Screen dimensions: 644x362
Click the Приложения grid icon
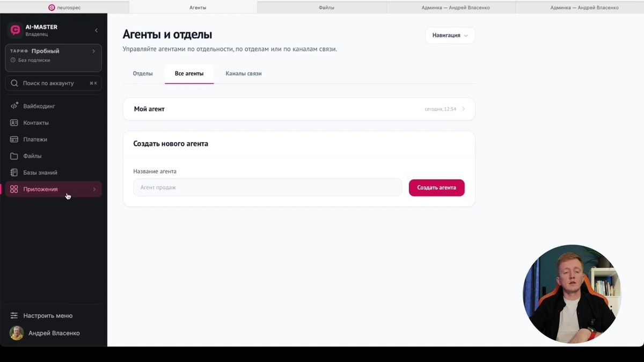(x=14, y=189)
